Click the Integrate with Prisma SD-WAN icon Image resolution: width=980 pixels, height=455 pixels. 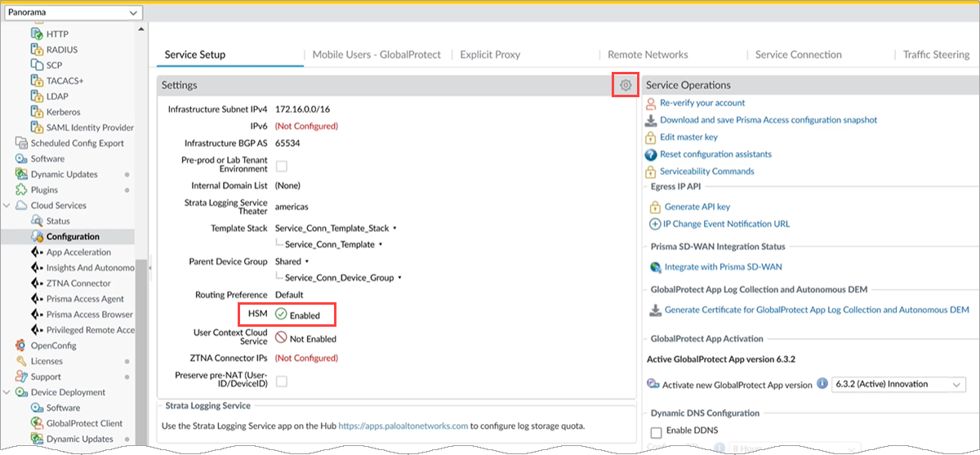click(655, 267)
